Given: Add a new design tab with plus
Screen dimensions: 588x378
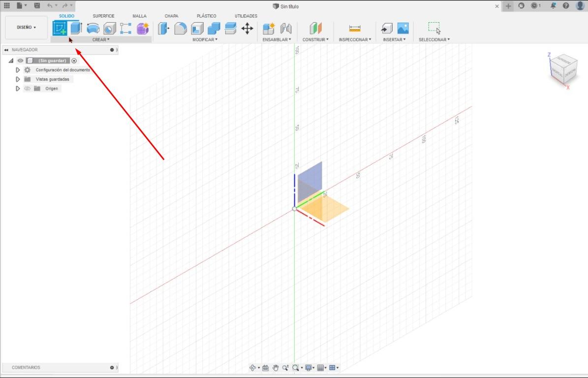Looking at the screenshot, I should tap(508, 6).
